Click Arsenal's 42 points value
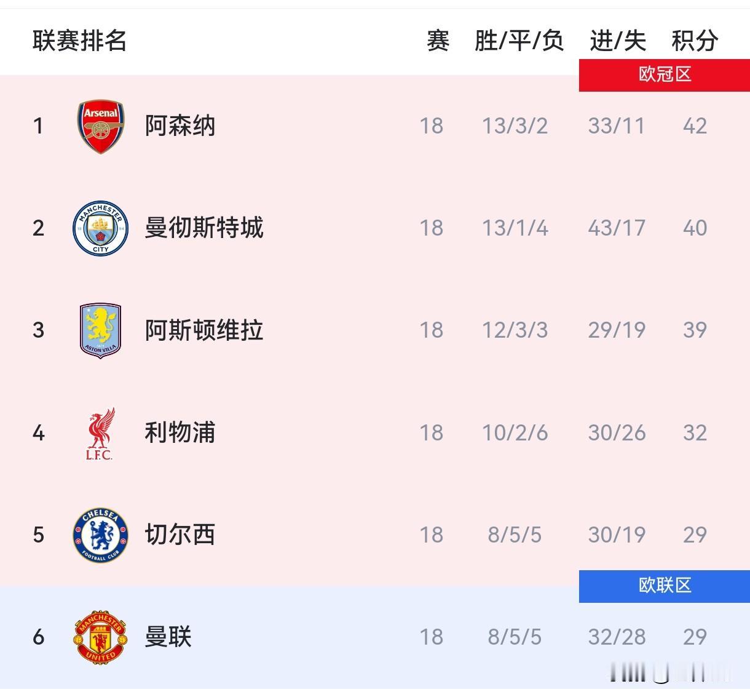Screen dimensions: 750x700 [695, 126]
